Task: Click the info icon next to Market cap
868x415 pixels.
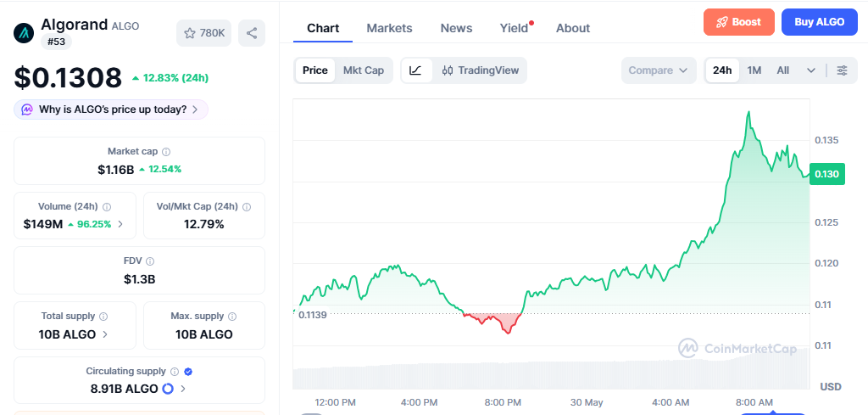Action: (x=166, y=151)
